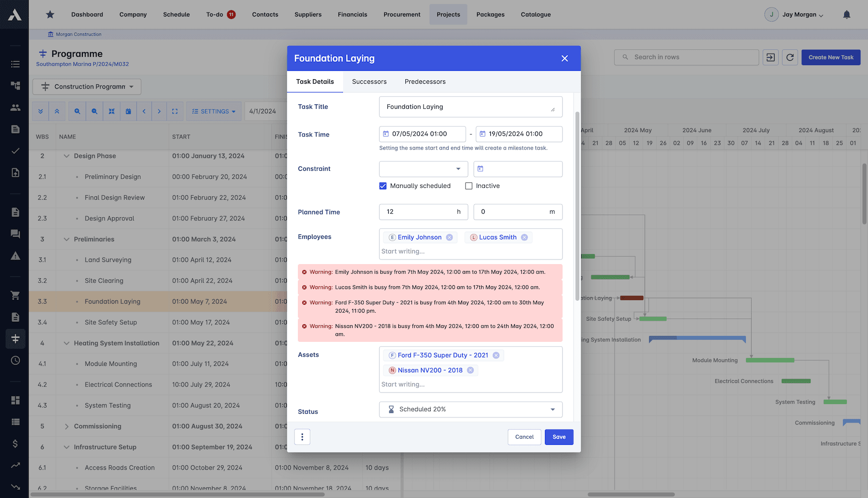
Task: Click the Create New Task button
Action: [x=831, y=57]
